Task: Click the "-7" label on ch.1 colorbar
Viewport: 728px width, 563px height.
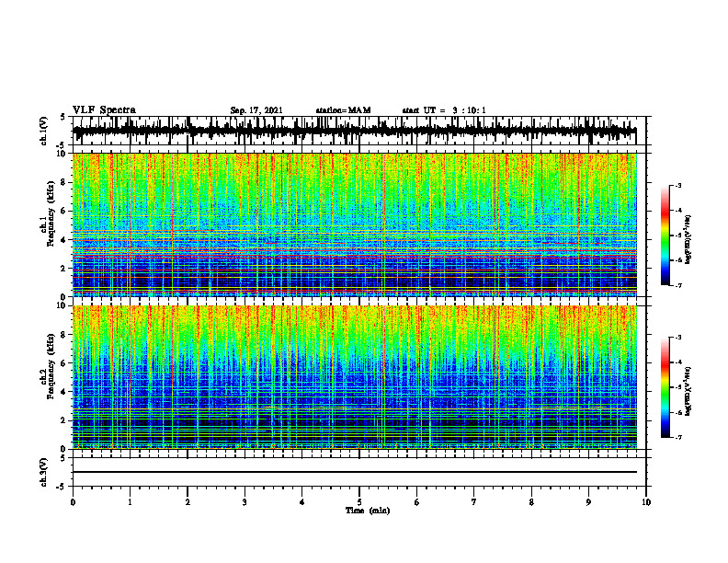Action: coord(678,285)
